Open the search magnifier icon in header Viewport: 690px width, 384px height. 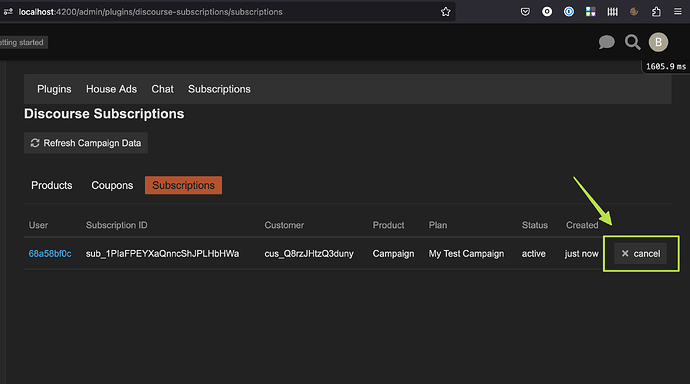(x=632, y=42)
